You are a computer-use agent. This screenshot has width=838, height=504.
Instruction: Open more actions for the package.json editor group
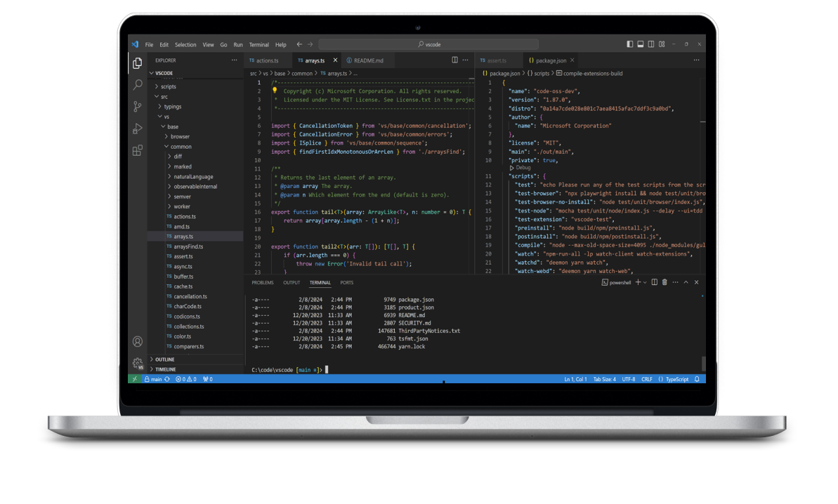click(696, 60)
